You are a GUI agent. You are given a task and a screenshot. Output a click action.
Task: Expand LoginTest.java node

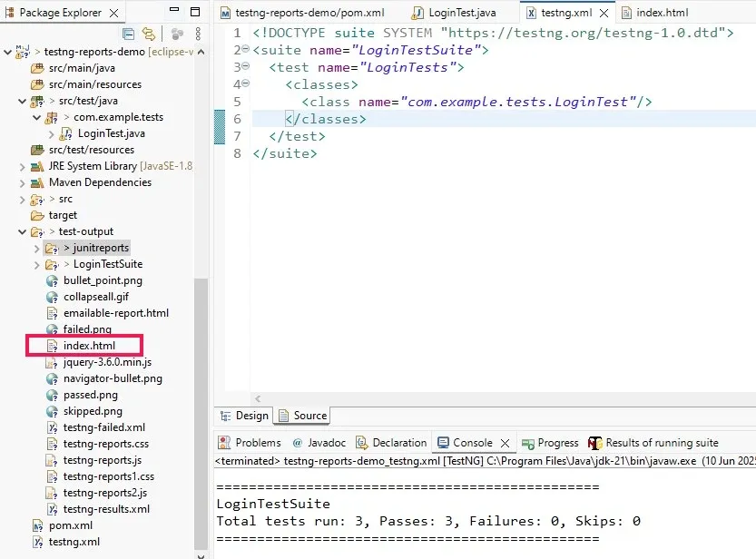tap(51, 134)
